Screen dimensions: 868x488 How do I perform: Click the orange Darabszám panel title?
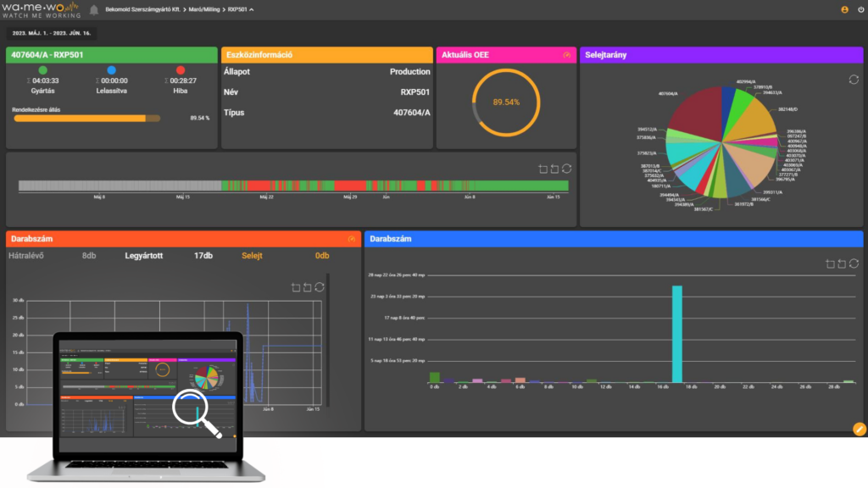(31, 239)
